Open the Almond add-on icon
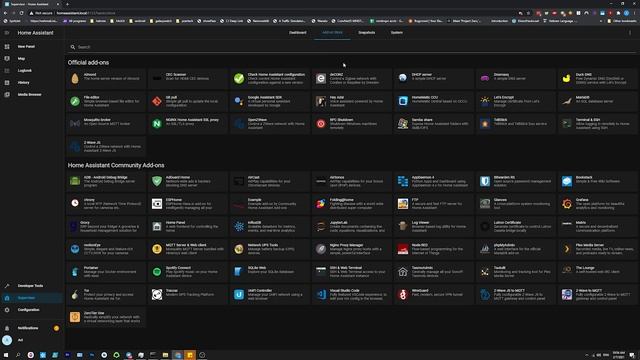640x360 pixels. (75, 78)
